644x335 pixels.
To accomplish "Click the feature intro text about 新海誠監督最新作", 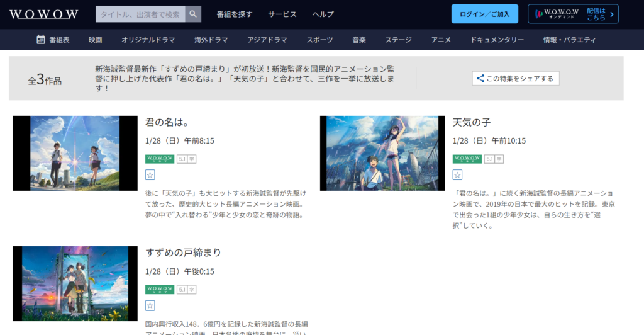I will 245,79.
